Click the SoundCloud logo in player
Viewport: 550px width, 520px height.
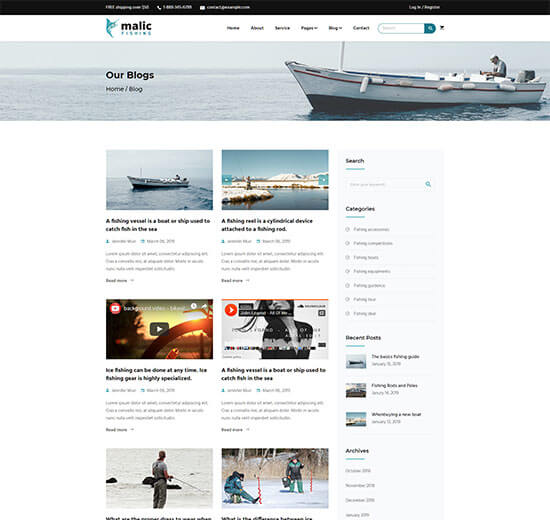[x=311, y=306]
